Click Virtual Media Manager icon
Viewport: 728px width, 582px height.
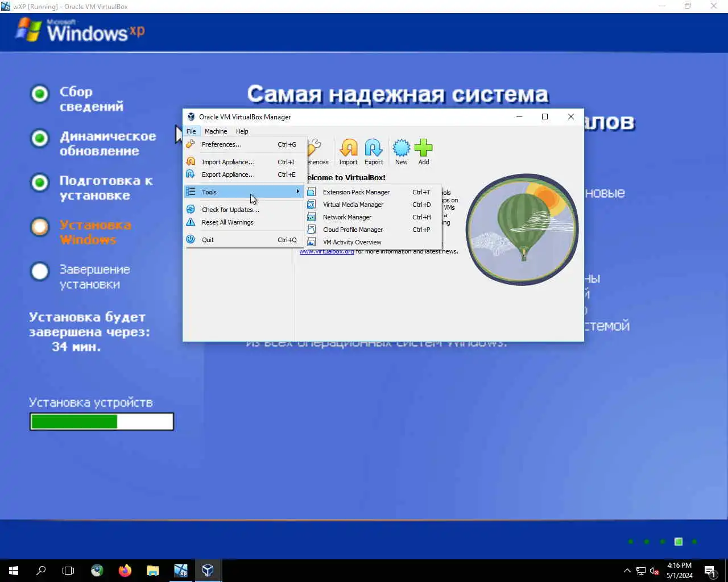click(312, 205)
